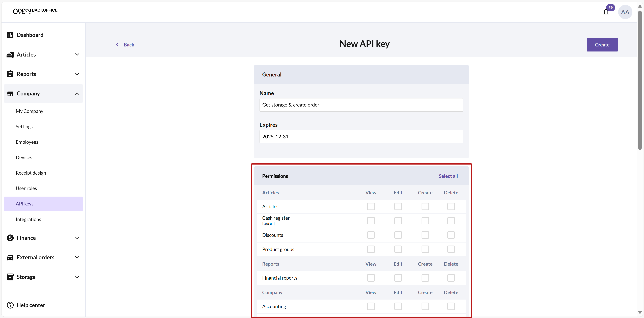This screenshot has width=644, height=318.
Task: Check Financial reports Create checkbox
Action: point(425,278)
